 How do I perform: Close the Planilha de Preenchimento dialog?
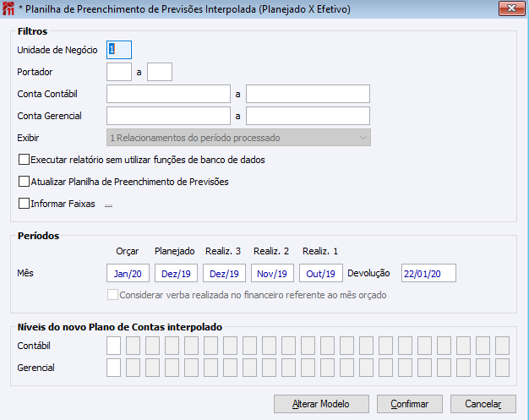point(509,9)
